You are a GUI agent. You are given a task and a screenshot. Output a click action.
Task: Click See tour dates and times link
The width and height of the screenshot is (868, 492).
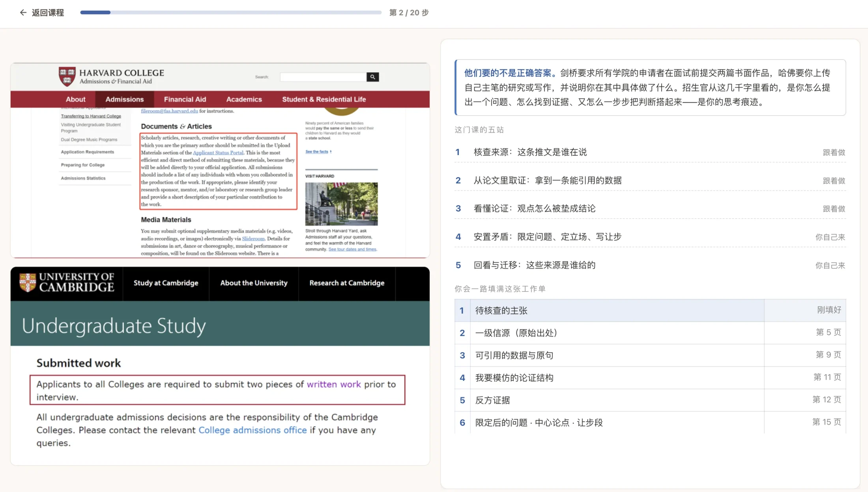pyautogui.click(x=352, y=249)
